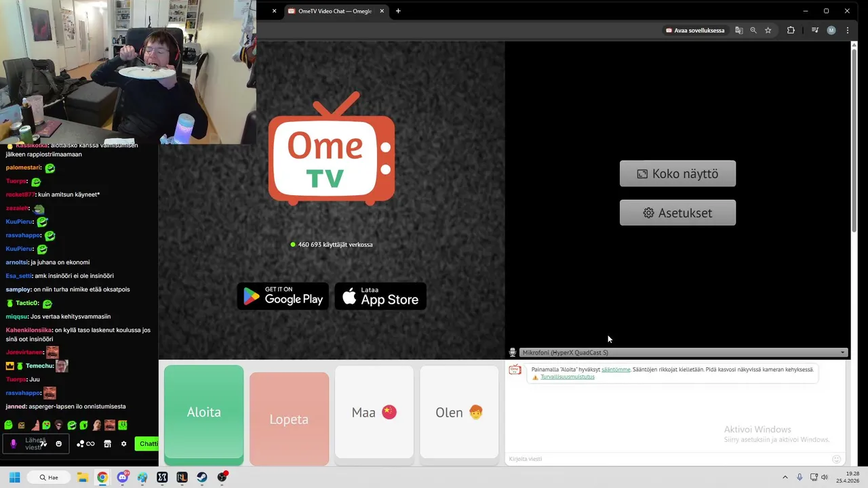Close the OmeTV Video Chat tab

click(x=382, y=11)
